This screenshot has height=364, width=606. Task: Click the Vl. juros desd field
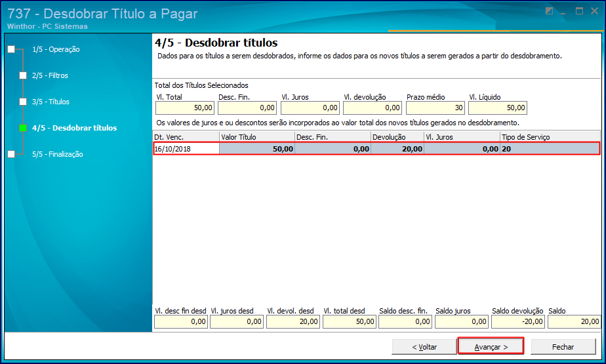point(237,321)
